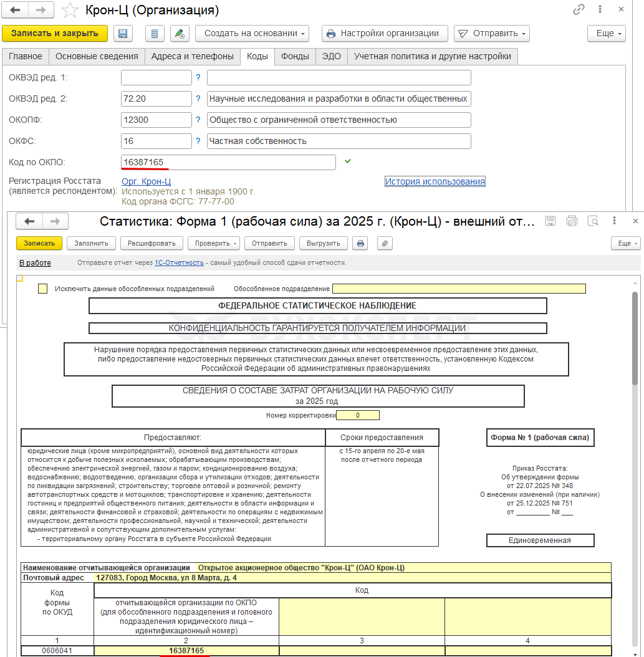The image size is (644, 657).
Task: Open the В работе status link
Action: (x=35, y=262)
